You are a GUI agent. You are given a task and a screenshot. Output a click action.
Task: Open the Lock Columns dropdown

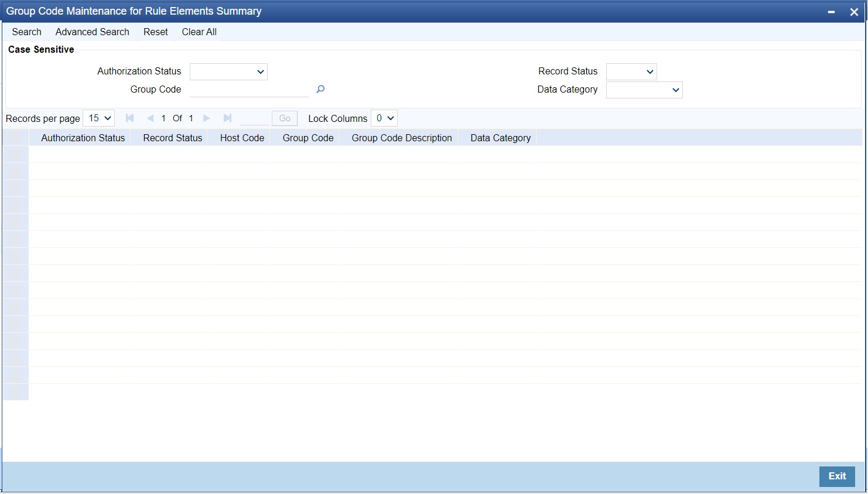[384, 118]
